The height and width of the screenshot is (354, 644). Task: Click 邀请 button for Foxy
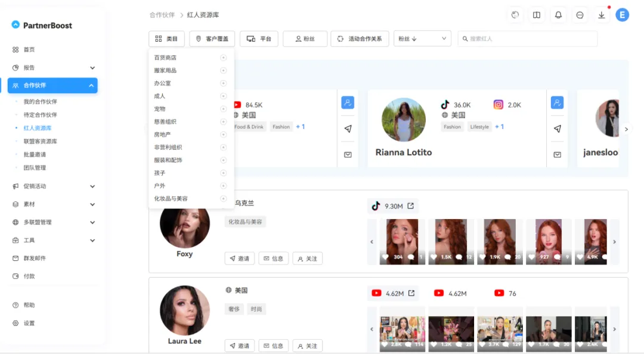click(x=240, y=258)
